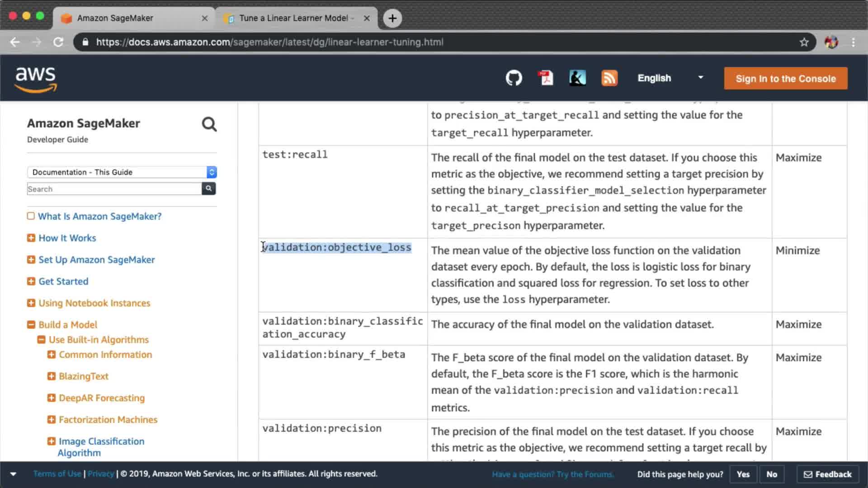868x488 pixels.
Task: Focus the documentation Search input field
Action: coord(114,189)
